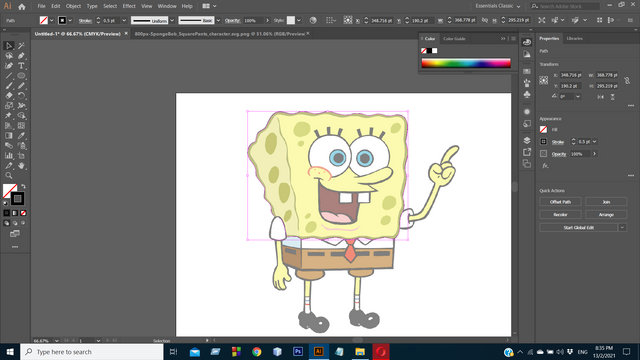
Task: Open the Uniform variable width profile dropdown
Action: click(172, 20)
